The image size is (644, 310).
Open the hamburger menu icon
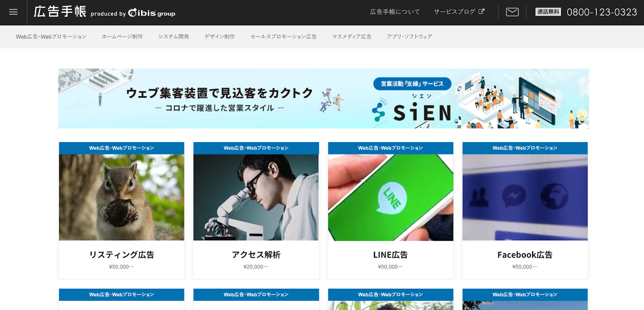click(x=13, y=12)
